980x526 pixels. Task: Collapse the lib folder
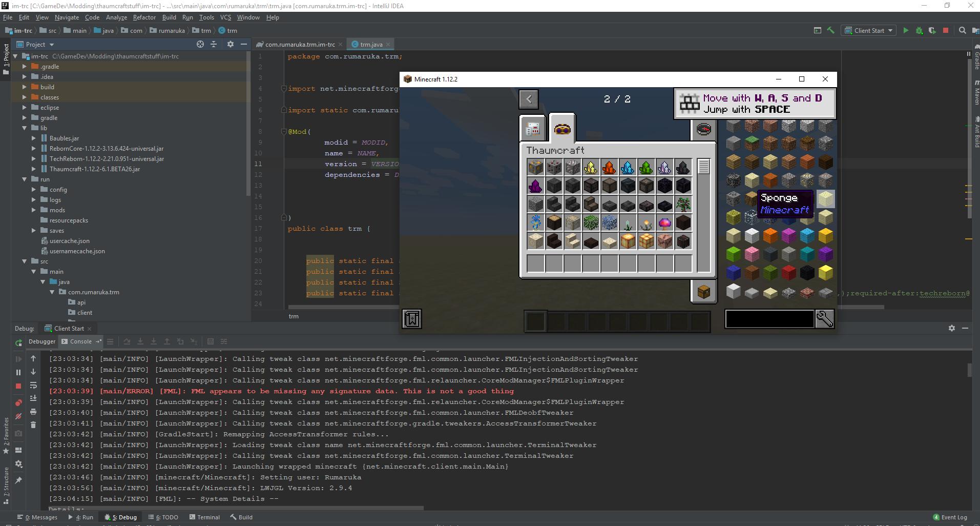point(24,128)
